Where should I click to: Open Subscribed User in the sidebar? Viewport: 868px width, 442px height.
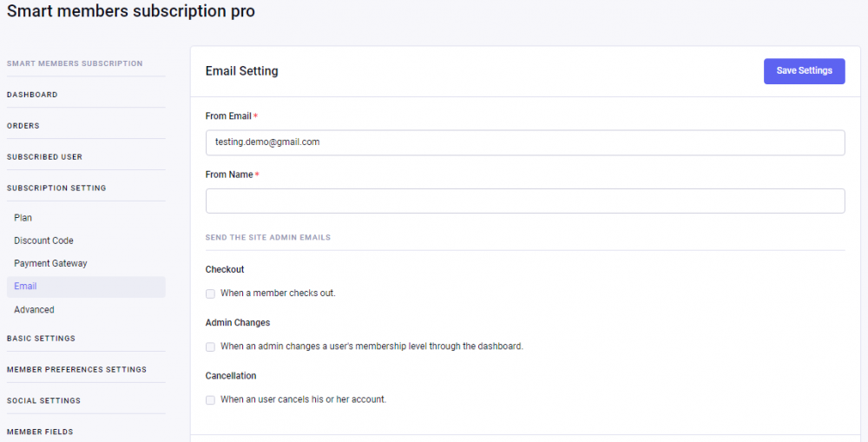click(x=44, y=157)
